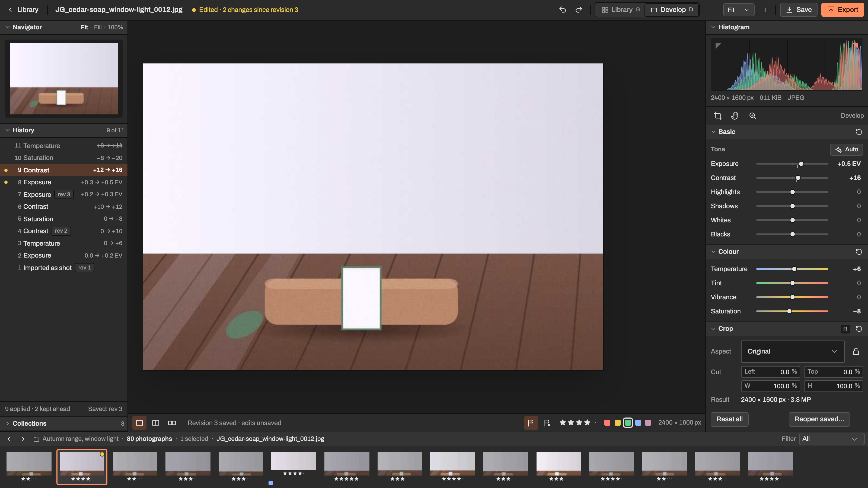Open the Aspect Original dropdown
This screenshot has height=488, width=868.
tap(793, 351)
